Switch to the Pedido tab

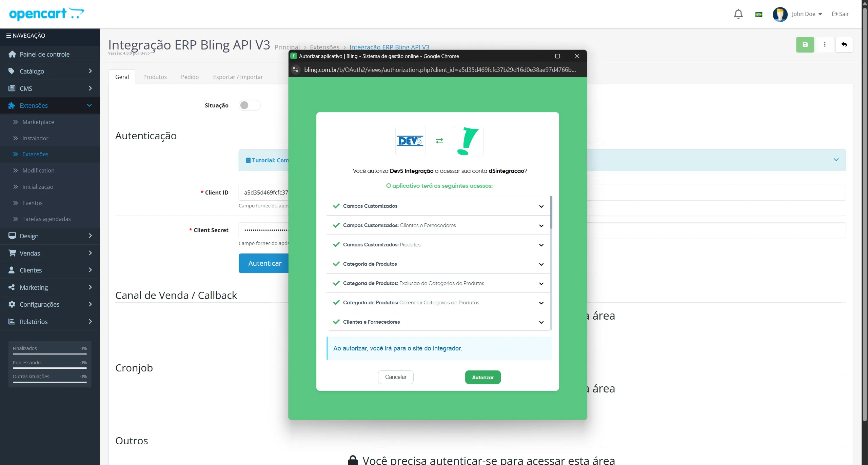(x=190, y=77)
